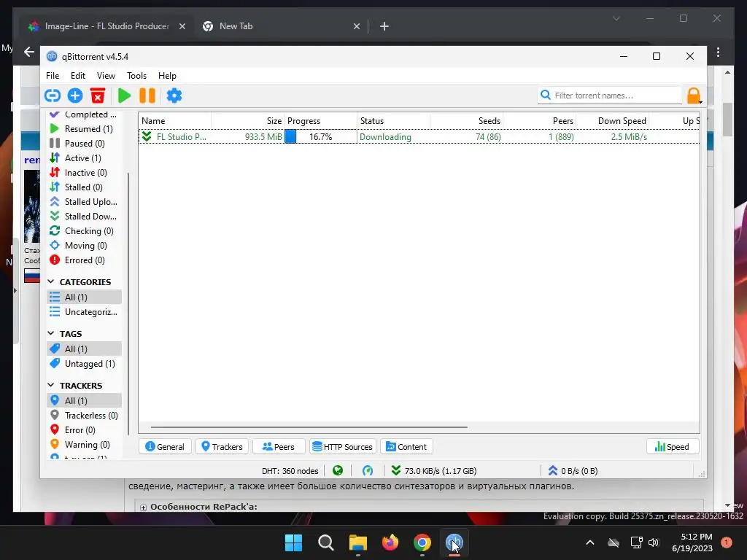Viewport: 747px width, 560px height.
Task: Click the red Remove torrent icon
Action: point(98,96)
